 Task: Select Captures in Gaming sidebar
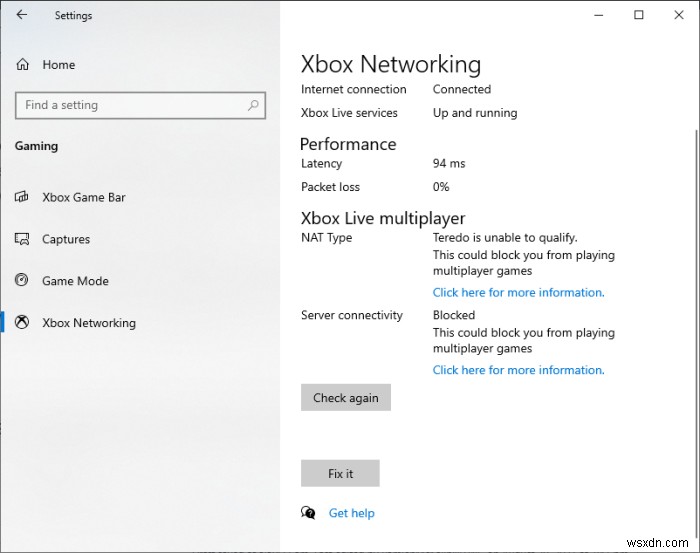[x=66, y=239]
